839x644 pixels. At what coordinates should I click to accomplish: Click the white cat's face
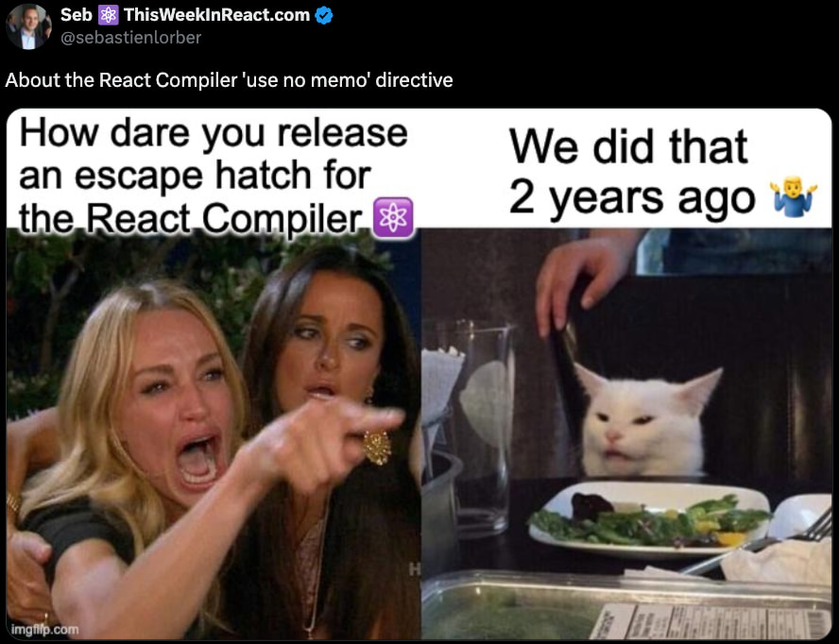(x=642, y=424)
